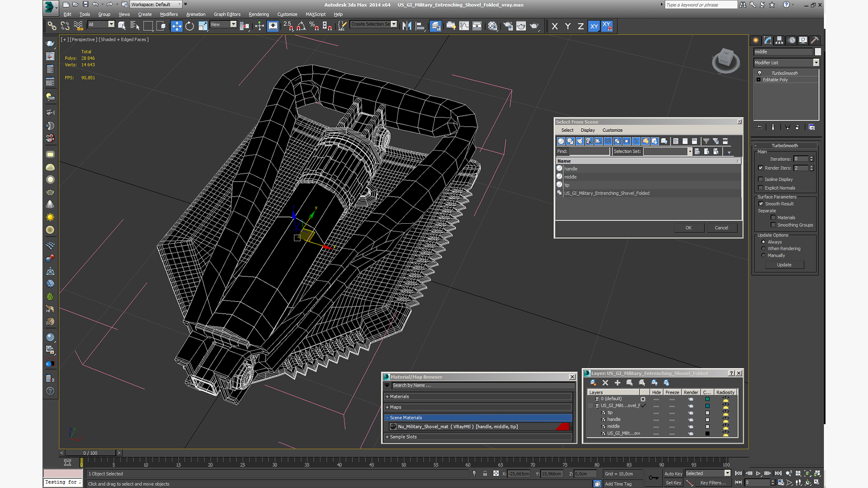The image size is (868, 488).
Task: Toggle Angle Snap in main toolbar
Action: (x=301, y=26)
